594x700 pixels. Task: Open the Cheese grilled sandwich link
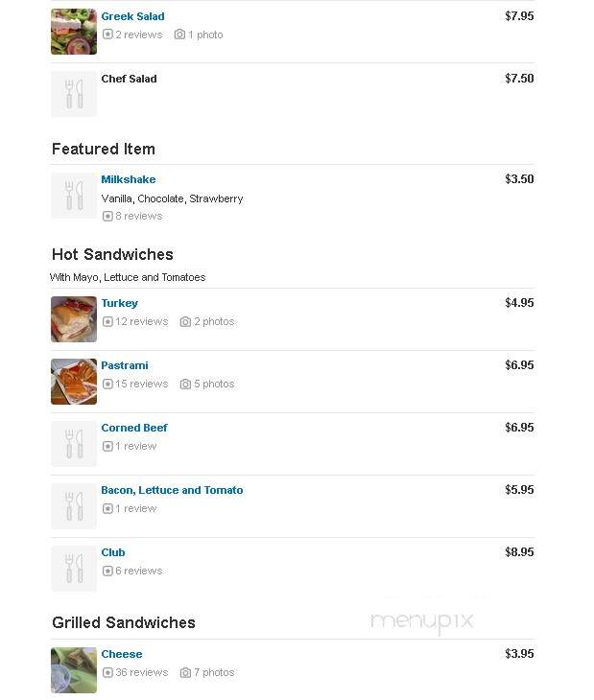coord(122,654)
